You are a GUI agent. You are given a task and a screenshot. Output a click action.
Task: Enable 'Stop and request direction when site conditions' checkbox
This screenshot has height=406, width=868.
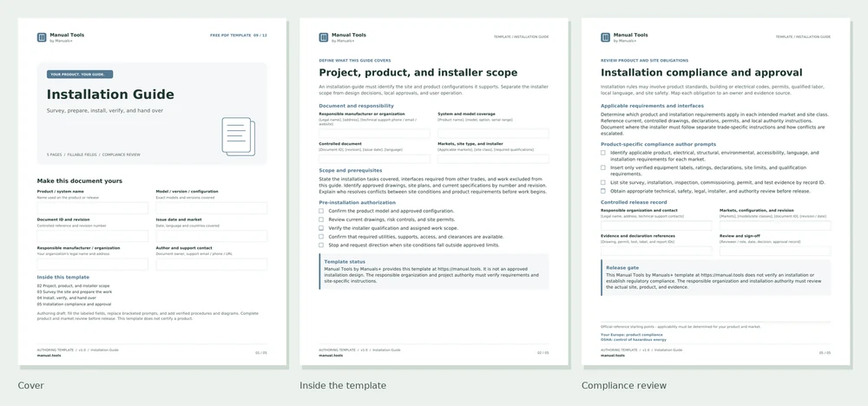321,245
